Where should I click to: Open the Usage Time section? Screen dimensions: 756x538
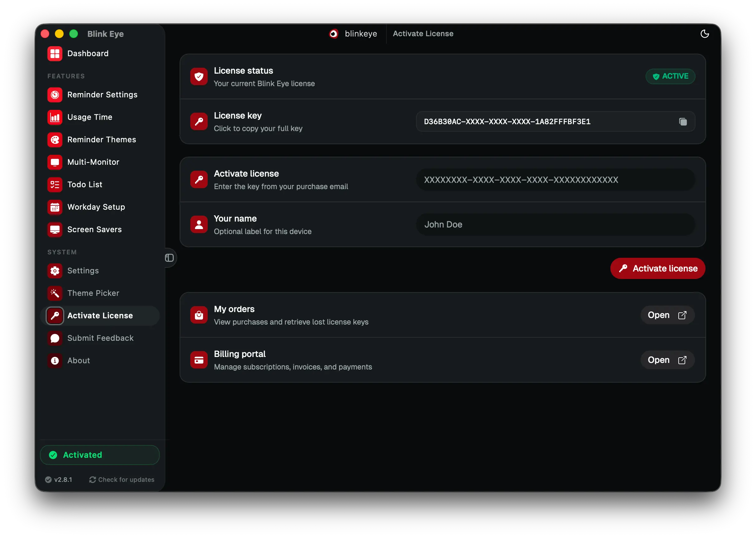click(90, 117)
